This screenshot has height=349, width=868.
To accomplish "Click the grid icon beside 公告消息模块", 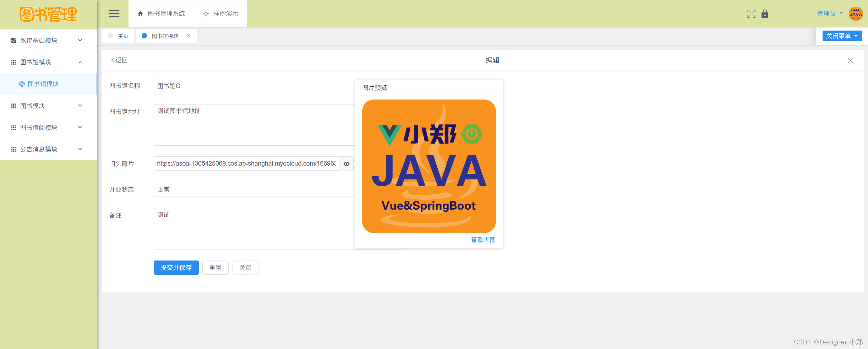I will pyautogui.click(x=13, y=149).
